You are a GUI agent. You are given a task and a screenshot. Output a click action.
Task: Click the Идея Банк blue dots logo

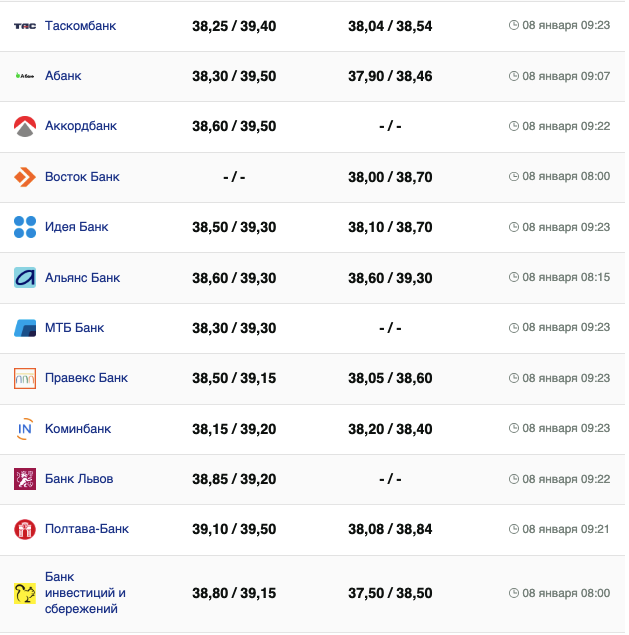[x=25, y=227]
